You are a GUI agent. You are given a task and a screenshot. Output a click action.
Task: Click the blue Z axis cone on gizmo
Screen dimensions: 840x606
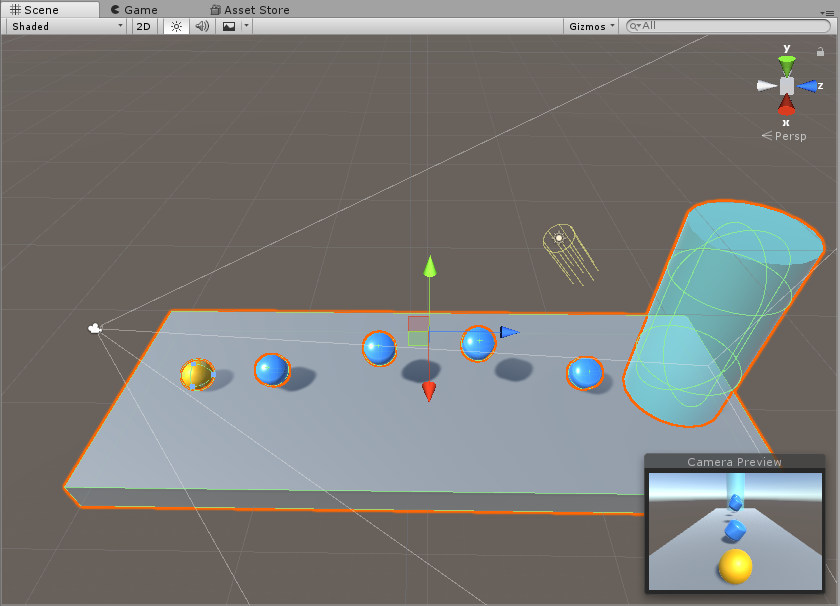[807, 86]
